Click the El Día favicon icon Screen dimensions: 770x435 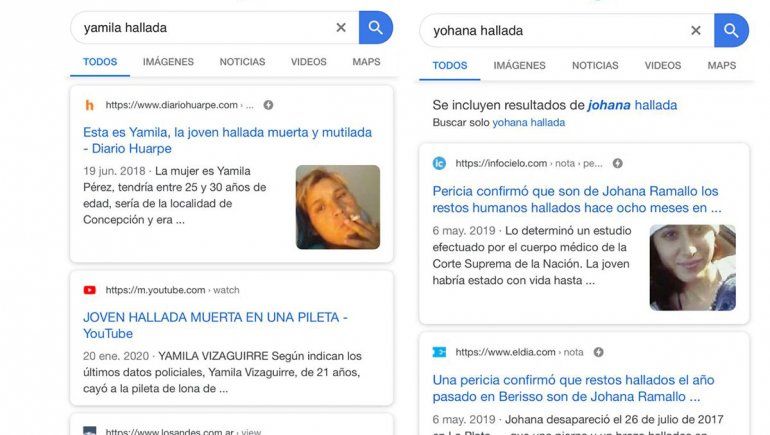pos(439,352)
